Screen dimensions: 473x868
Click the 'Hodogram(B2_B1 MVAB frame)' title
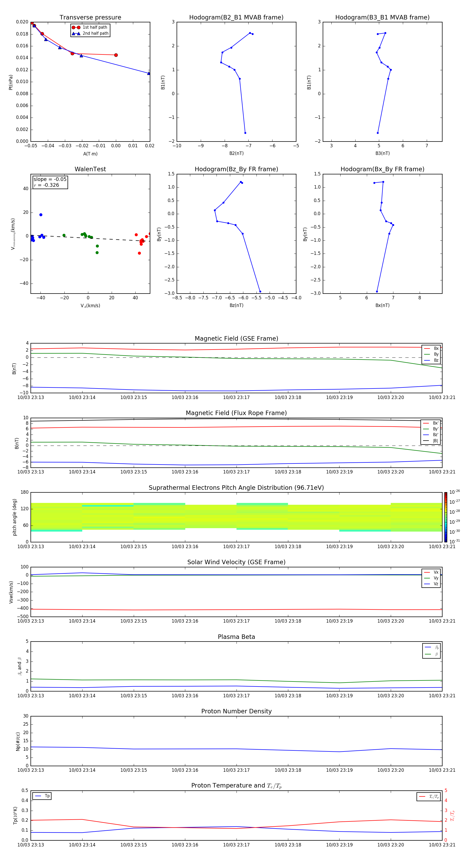(x=236, y=18)
